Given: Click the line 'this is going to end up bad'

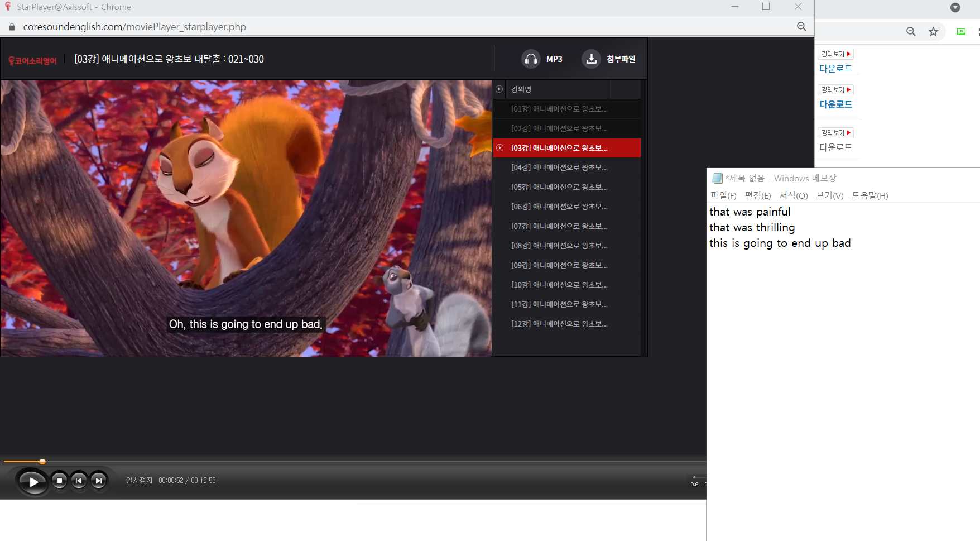Looking at the screenshot, I should click(780, 243).
